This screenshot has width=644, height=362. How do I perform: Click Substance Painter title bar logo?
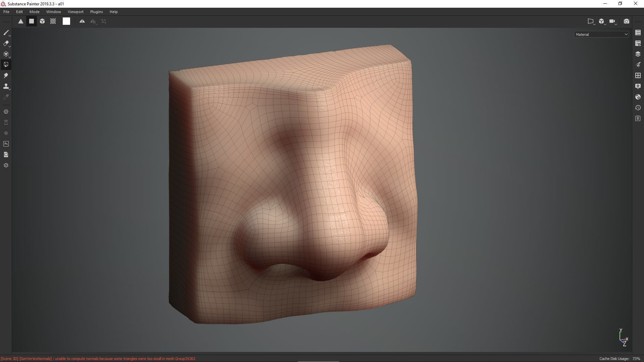click(3, 4)
